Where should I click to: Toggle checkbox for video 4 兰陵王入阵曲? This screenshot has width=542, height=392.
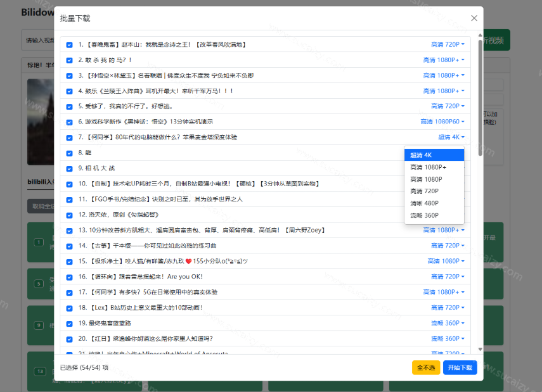pos(70,92)
